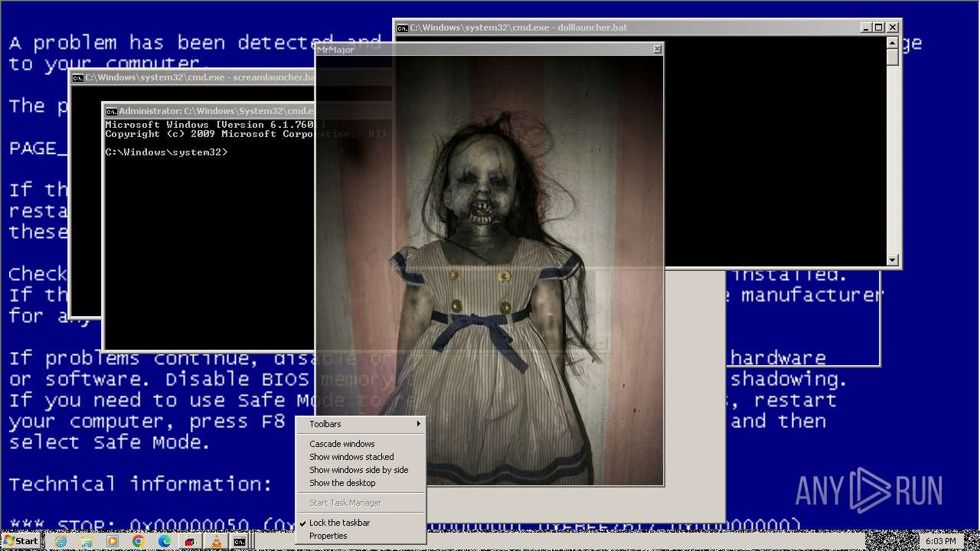
Task: Choose Show the desktop
Action: [361, 483]
